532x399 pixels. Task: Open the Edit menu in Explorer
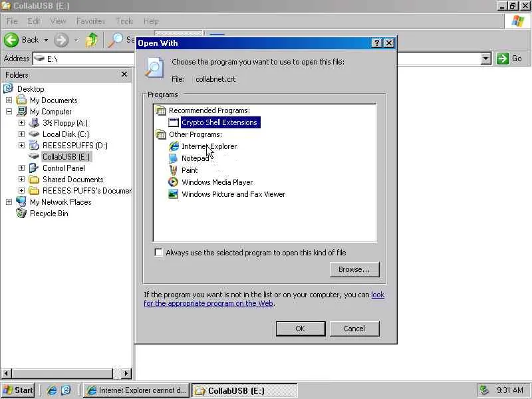click(34, 21)
